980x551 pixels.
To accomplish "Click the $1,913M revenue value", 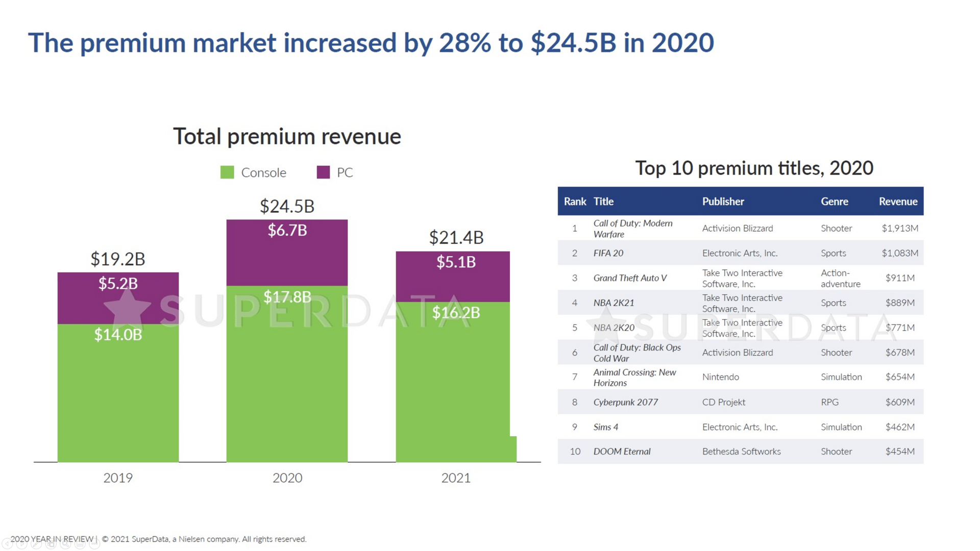I will pos(900,228).
